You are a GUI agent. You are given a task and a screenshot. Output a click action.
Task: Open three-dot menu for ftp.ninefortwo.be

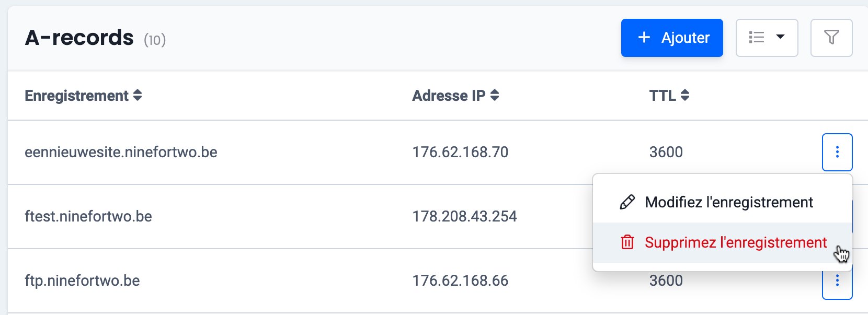[837, 282]
